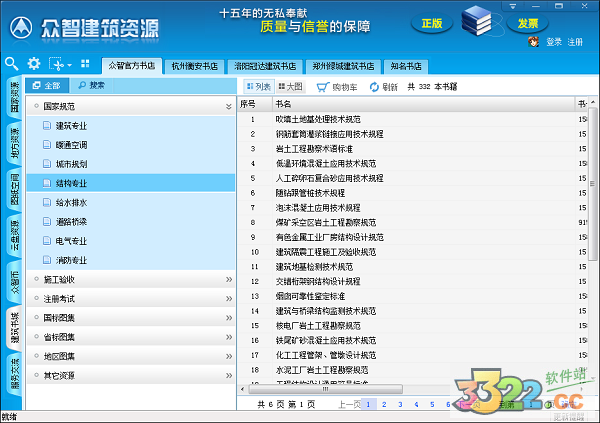Switch to 大图 large image view
600x423 pixels.
coord(289,87)
